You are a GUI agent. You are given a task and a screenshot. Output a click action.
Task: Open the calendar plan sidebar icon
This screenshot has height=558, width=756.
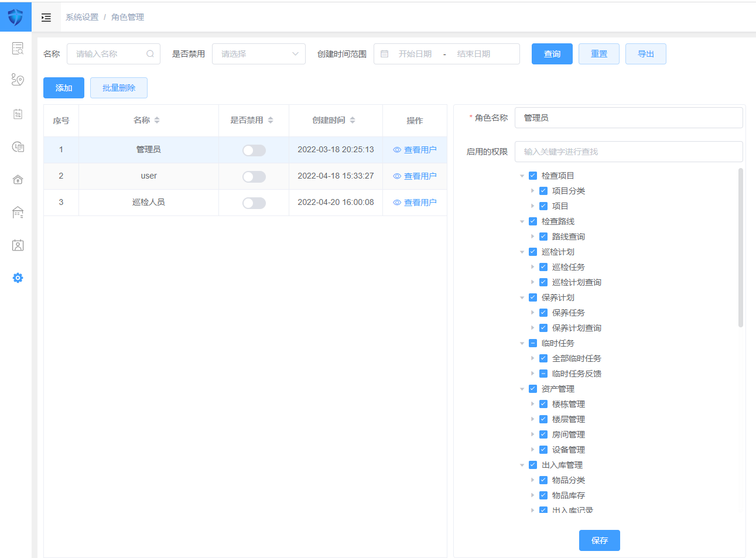pos(18,114)
